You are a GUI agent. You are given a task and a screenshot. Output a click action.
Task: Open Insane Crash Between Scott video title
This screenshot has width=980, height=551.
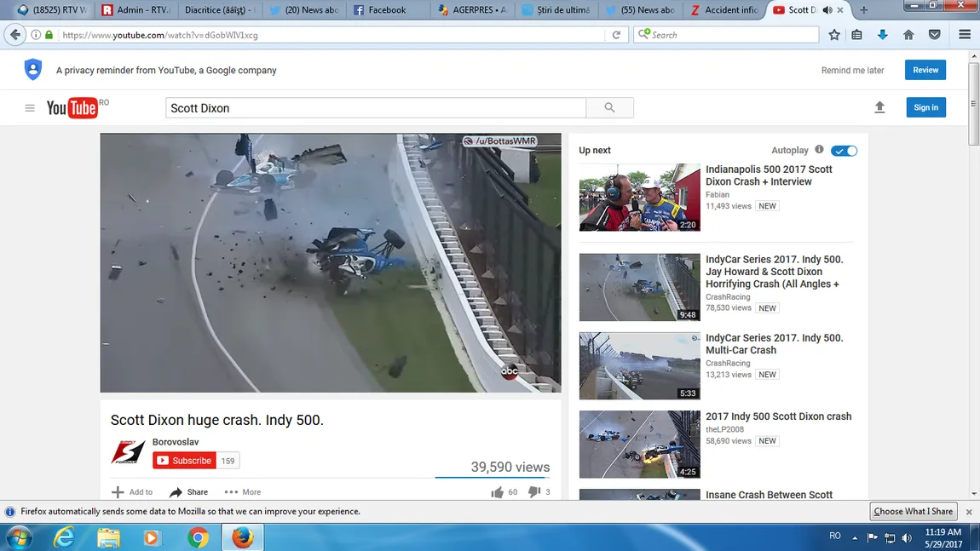769,495
